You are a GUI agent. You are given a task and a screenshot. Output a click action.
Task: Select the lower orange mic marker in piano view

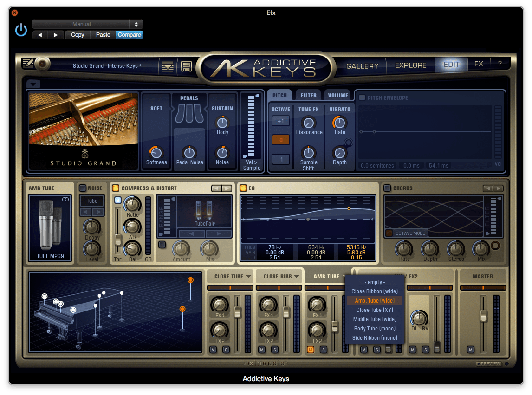pyautogui.click(x=182, y=309)
